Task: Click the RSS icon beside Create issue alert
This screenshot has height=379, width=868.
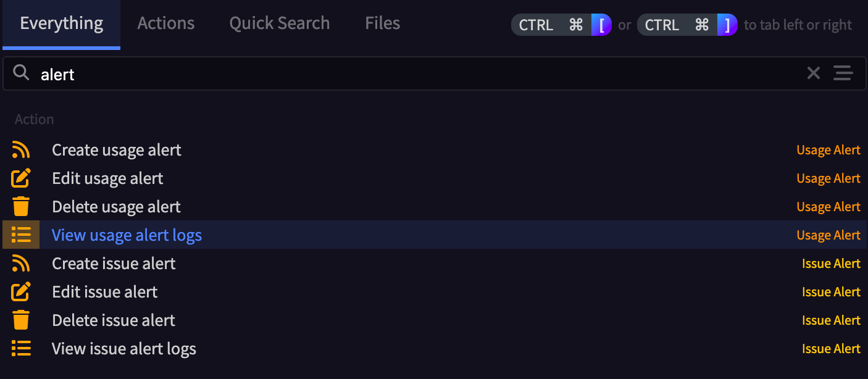Action: (21, 264)
